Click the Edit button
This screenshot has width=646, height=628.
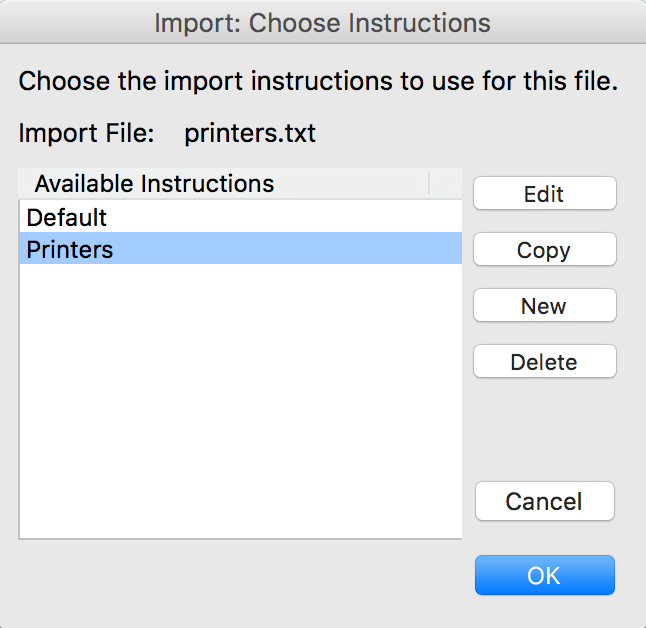[x=544, y=194]
